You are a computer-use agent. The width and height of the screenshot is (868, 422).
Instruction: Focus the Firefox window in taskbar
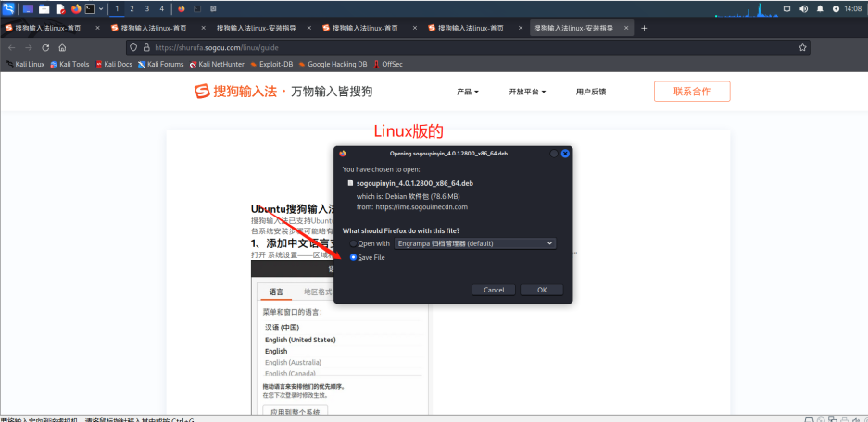(181, 9)
